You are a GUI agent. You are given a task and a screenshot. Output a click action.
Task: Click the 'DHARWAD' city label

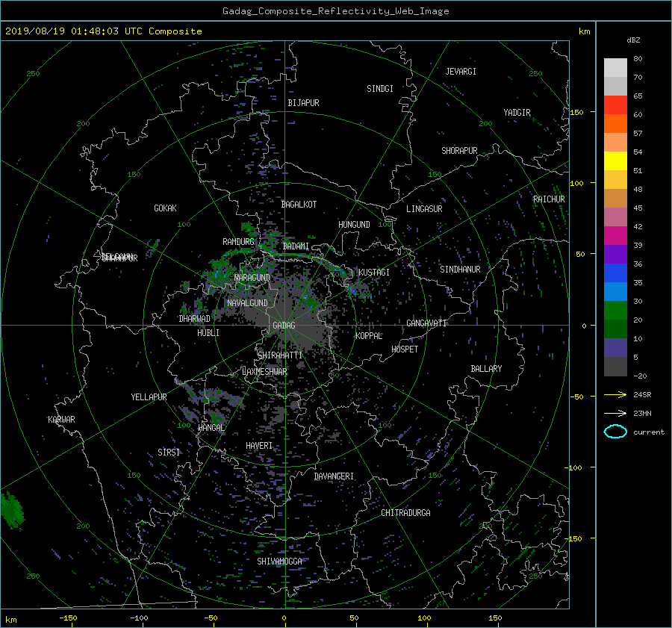[x=195, y=319]
